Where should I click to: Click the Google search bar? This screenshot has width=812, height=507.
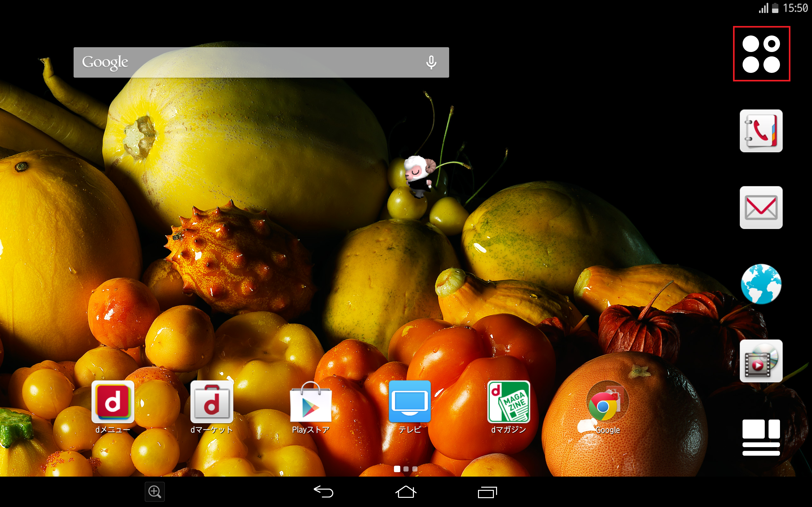(248, 62)
